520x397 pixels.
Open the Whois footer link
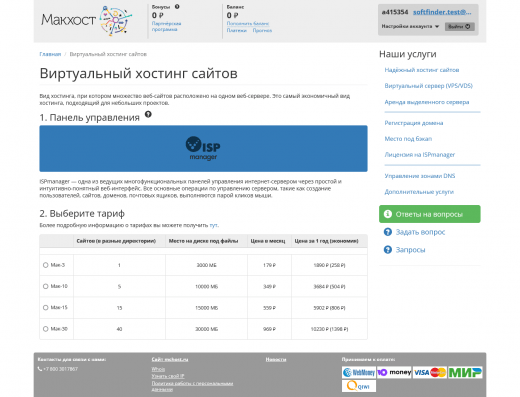tap(158, 369)
